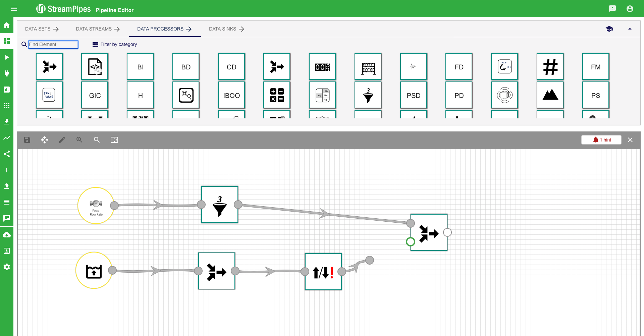Viewport: 644px width, 336px height.
Task: Open the Data Sets tab
Action: click(42, 29)
